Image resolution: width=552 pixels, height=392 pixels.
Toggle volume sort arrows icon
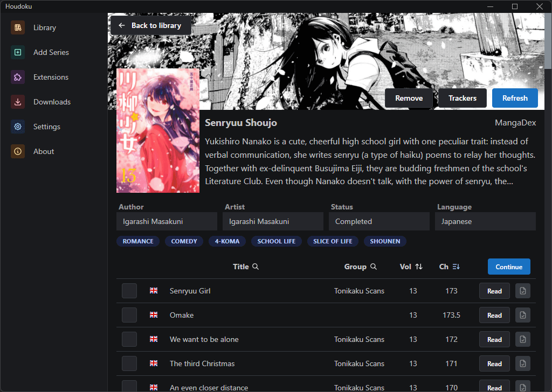[418, 267]
